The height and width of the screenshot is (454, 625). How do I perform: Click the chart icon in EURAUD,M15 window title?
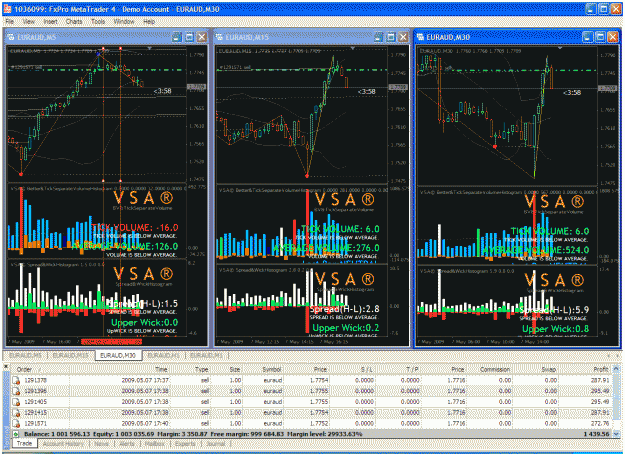(x=219, y=37)
